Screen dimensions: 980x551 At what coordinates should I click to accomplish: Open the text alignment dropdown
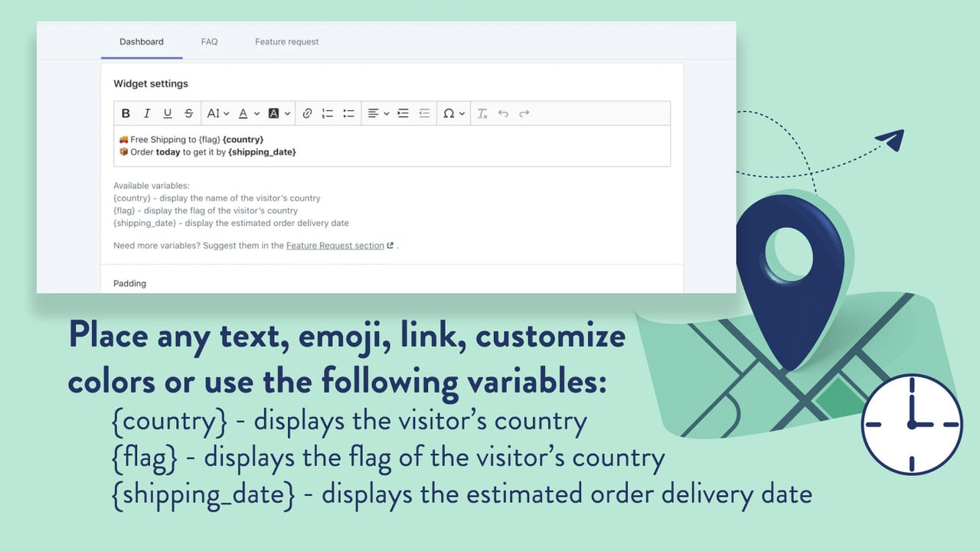coord(378,113)
